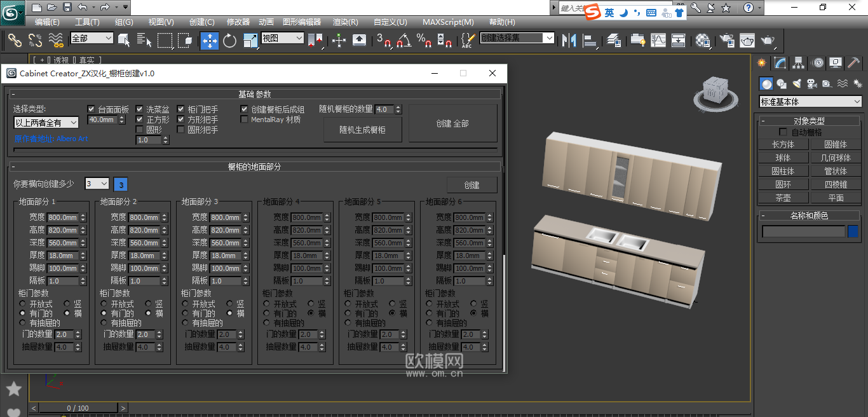The image size is (868, 417).
Task: Open the 渲染(R) menu
Action: coord(346,22)
